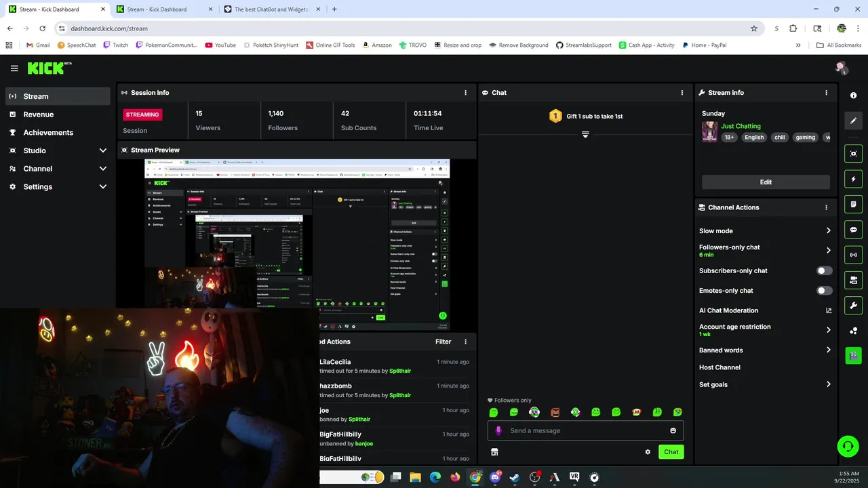Screen dimensions: 868x488
Task: Open File Explorer from the taskbar
Action: pos(415,477)
